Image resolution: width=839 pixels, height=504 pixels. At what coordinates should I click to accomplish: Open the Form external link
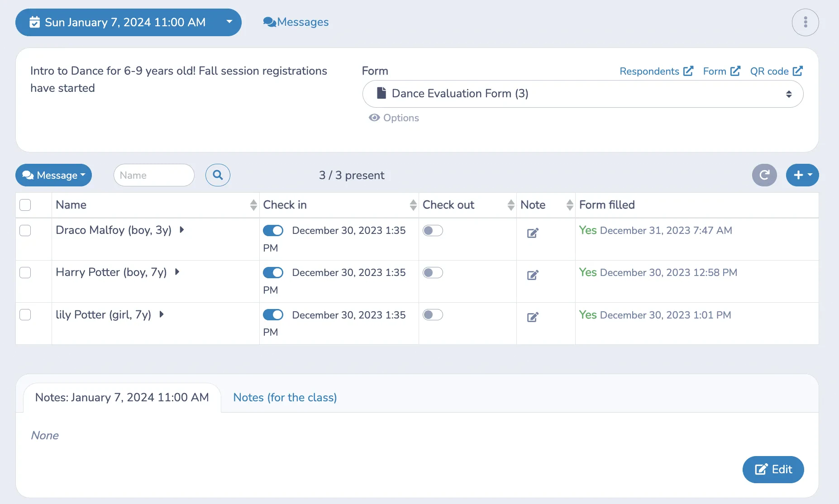[x=721, y=71]
